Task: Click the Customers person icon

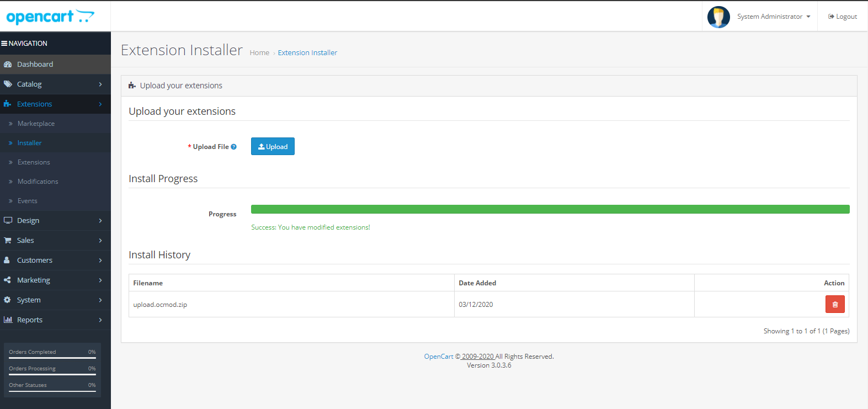Action: point(7,260)
